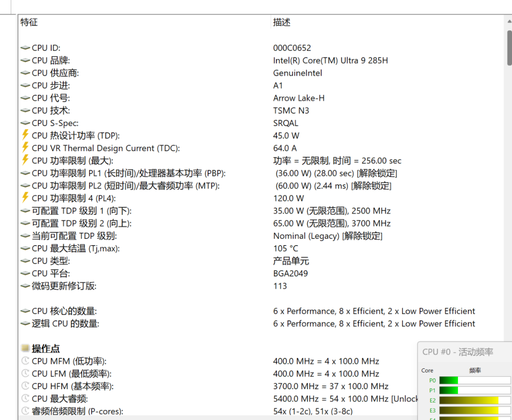The image size is (512, 420).
Task: Select the '3700.0 MHz = 37 x 100.0 MHz' value
Action: [331, 386]
